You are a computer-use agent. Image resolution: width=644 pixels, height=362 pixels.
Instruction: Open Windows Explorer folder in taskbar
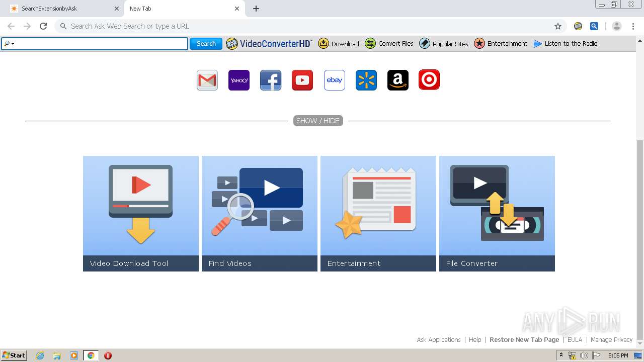pyautogui.click(x=57, y=355)
